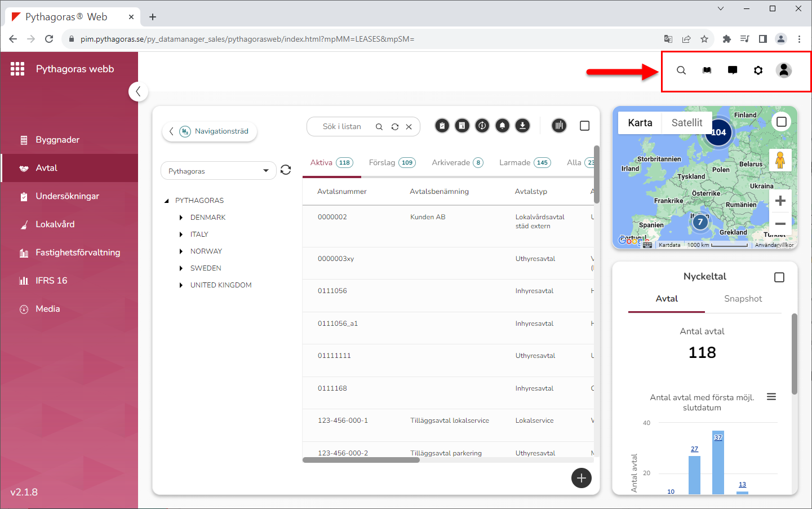
Task: Click the Navigationsträd button
Action: [210, 131]
